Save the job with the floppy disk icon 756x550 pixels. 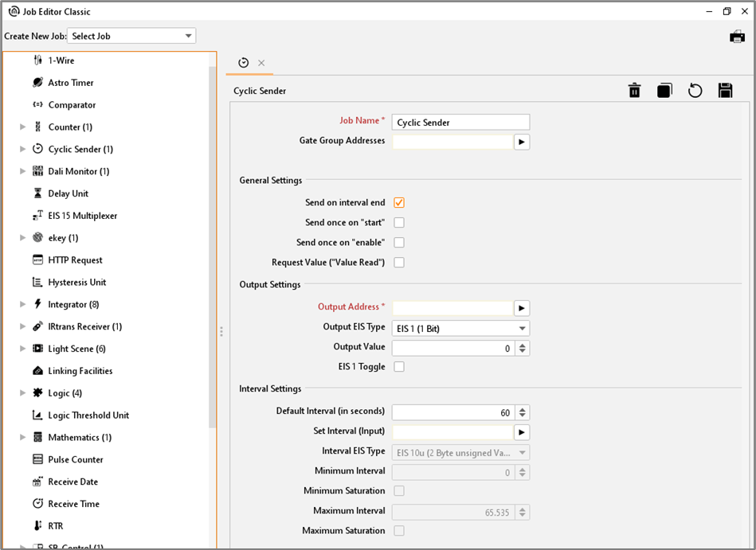tap(725, 91)
